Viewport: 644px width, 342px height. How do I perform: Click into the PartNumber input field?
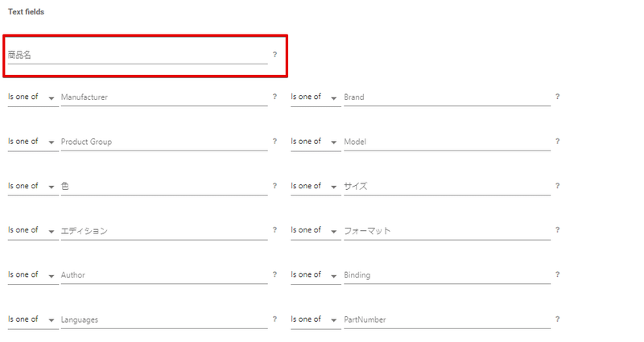click(447, 319)
